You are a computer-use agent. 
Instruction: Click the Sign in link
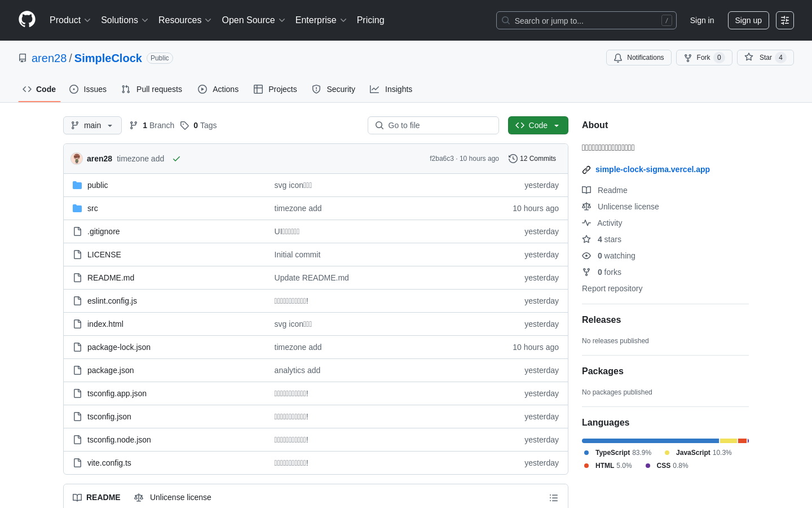pyautogui.click(x=702, y=20)
